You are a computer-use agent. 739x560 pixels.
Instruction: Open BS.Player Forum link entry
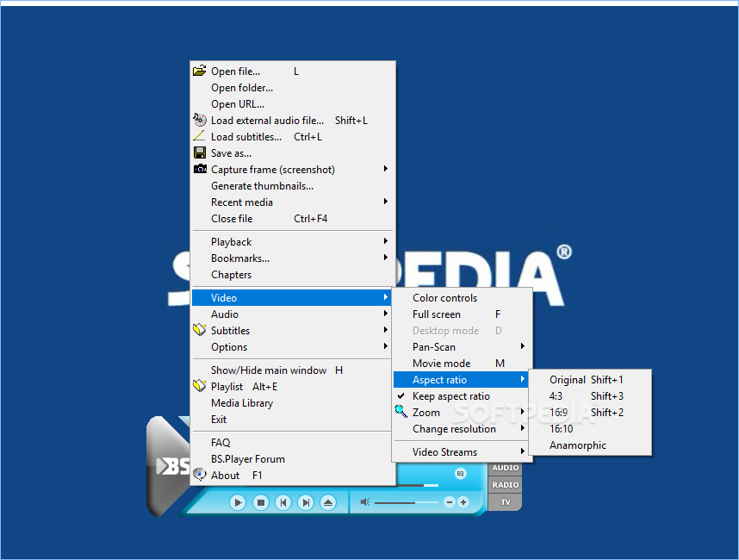pos(292,459)
